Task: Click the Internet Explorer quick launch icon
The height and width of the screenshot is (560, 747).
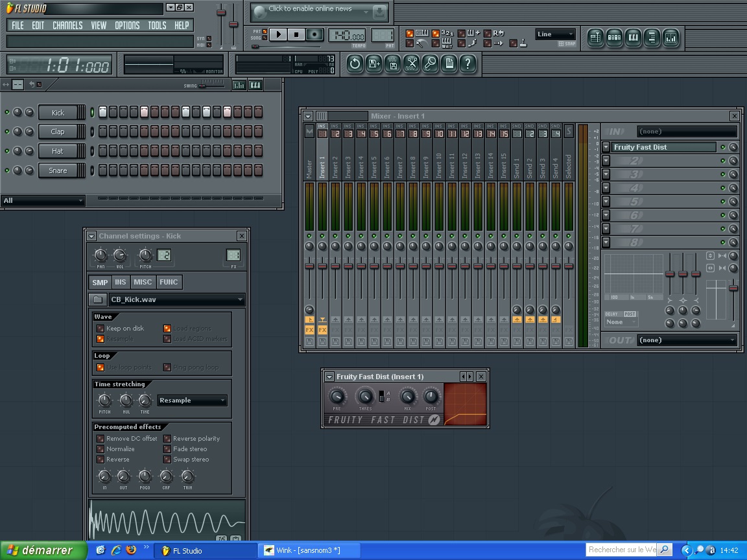Action: [116, 550]
